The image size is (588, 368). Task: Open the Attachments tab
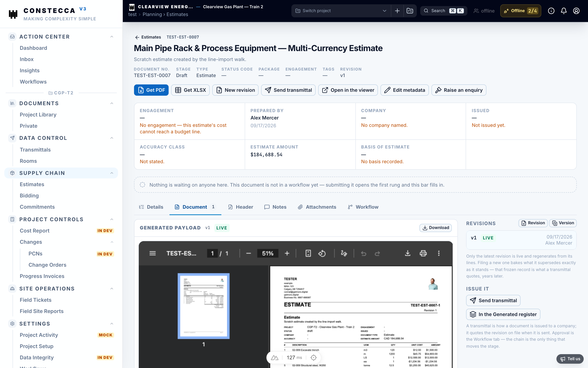tap(317, 207)
